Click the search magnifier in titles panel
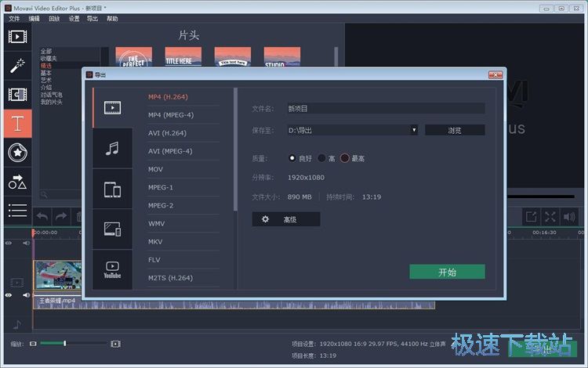The image size is (588, 368). 44,195
